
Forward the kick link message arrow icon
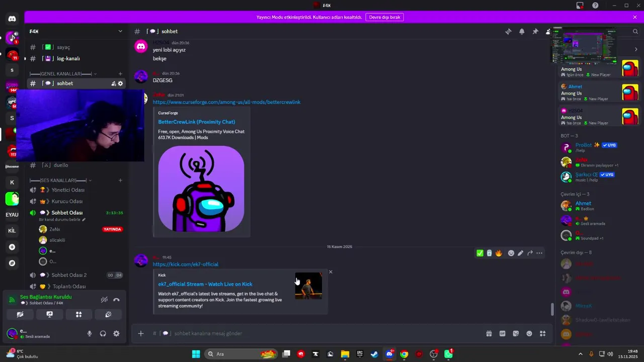(x=530, y=253)
